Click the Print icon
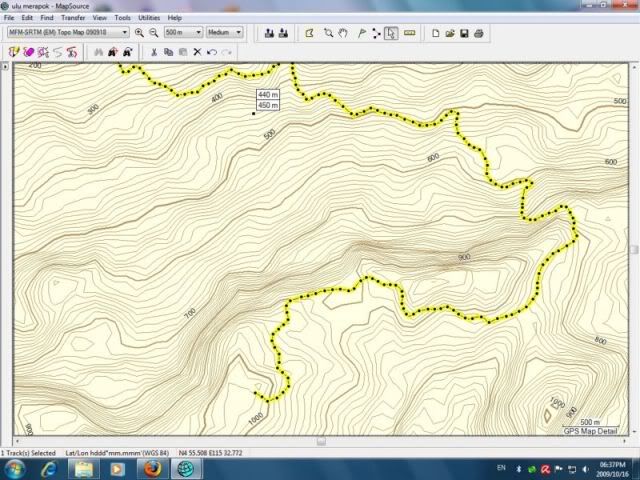 pyautogui.click(x=479, y=33)
